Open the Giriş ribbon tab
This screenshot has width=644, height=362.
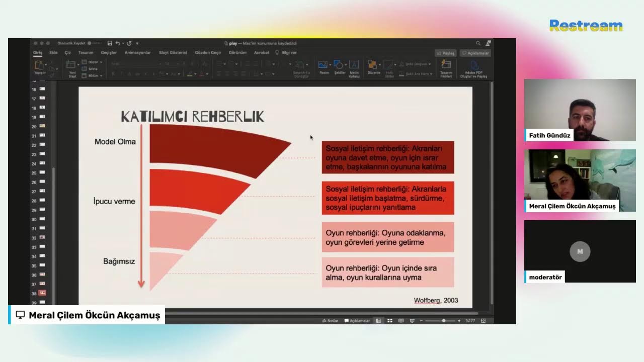(x=38, y=52)
